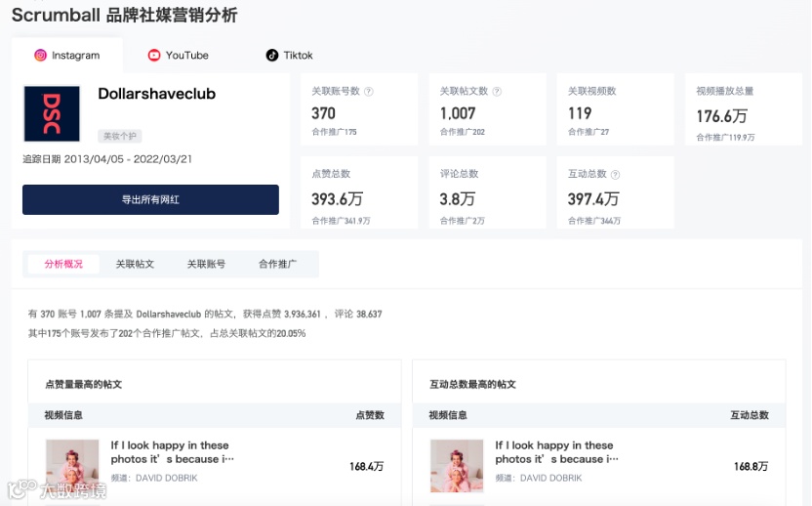Click the 点赞数 column header
812x506 pixels.
pyautogui.click(x=370, y=415)
